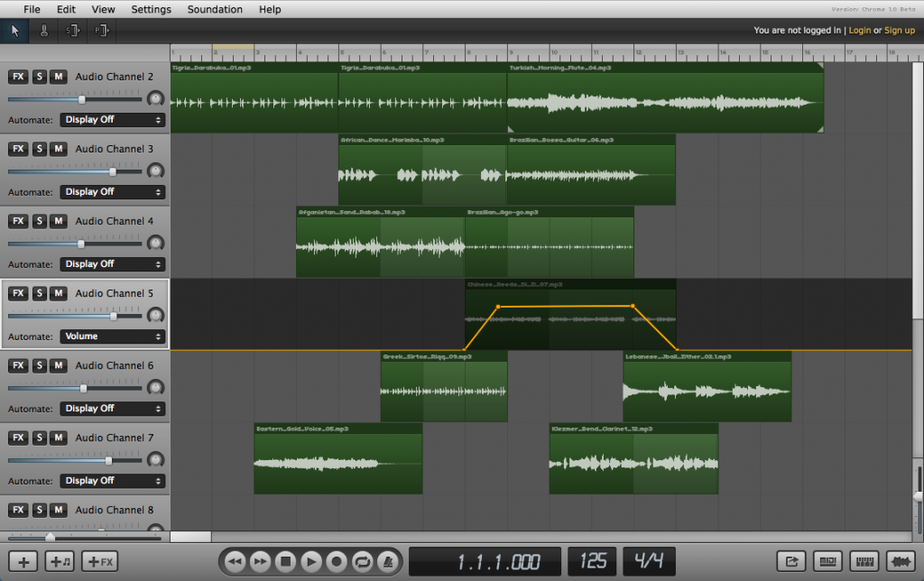Screen dimensions: 924x581
Task: Open Automate dropdown for Audio Channel 5
Action: [113, 337]
